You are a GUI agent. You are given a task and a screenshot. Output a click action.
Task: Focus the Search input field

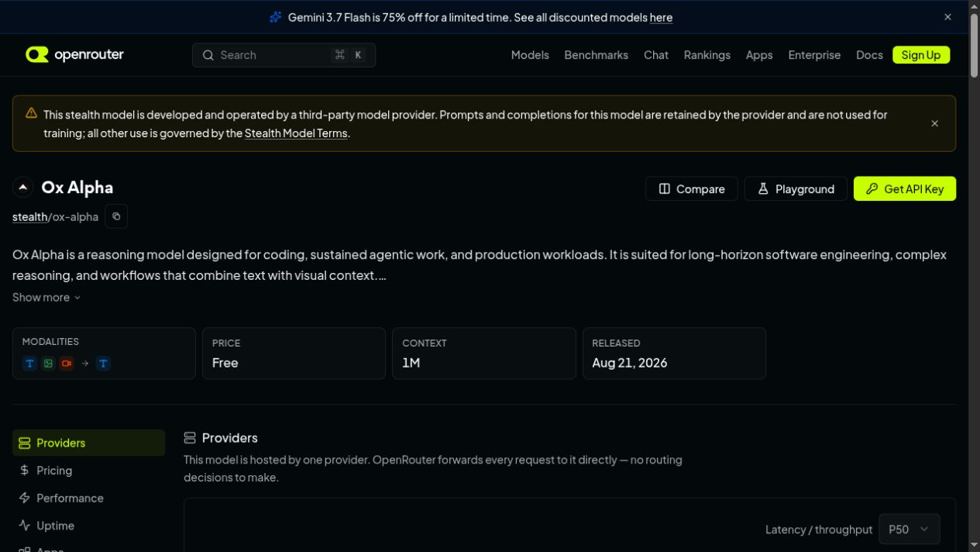[x=284, y=55]
